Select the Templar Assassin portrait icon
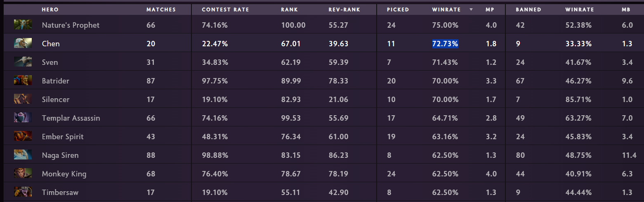 click(x=23, y=118)
